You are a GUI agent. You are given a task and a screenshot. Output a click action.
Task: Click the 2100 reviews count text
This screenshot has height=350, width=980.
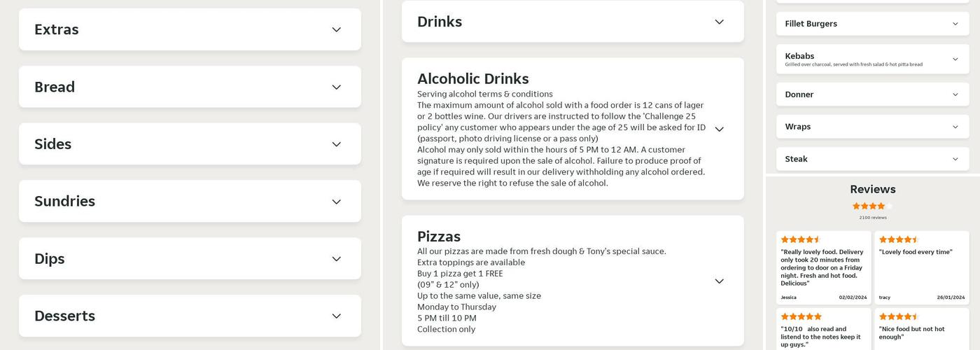click(872, 218)
